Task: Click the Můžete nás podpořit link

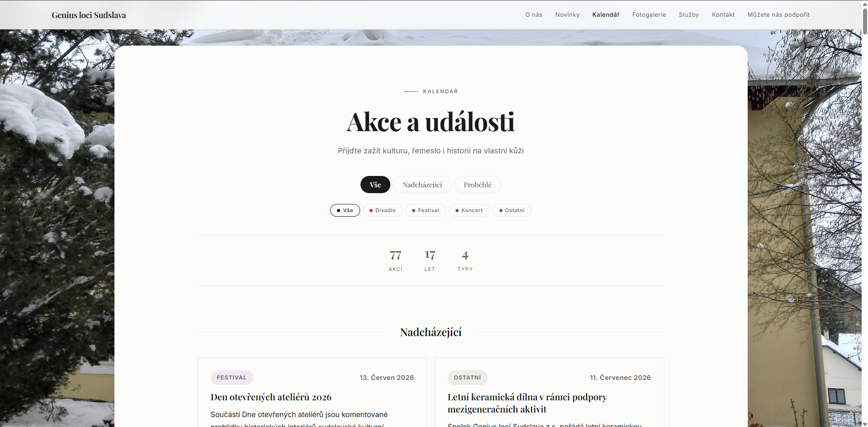Action: [x=778, y=14]
